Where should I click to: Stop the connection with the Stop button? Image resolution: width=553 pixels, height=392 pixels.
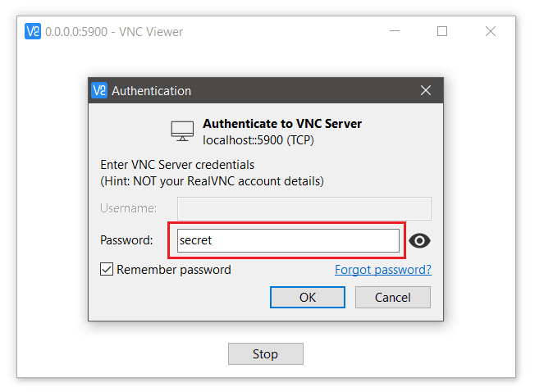[x=265, y=354]
